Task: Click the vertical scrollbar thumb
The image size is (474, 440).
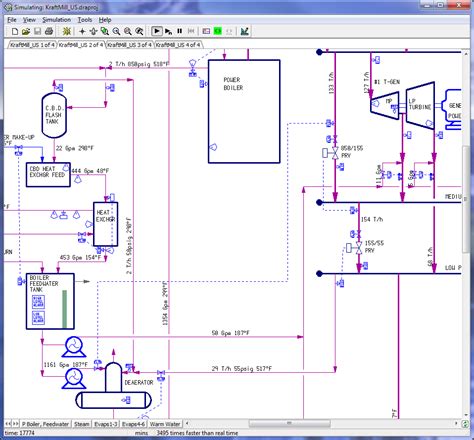Action: (x=466, y=199)
